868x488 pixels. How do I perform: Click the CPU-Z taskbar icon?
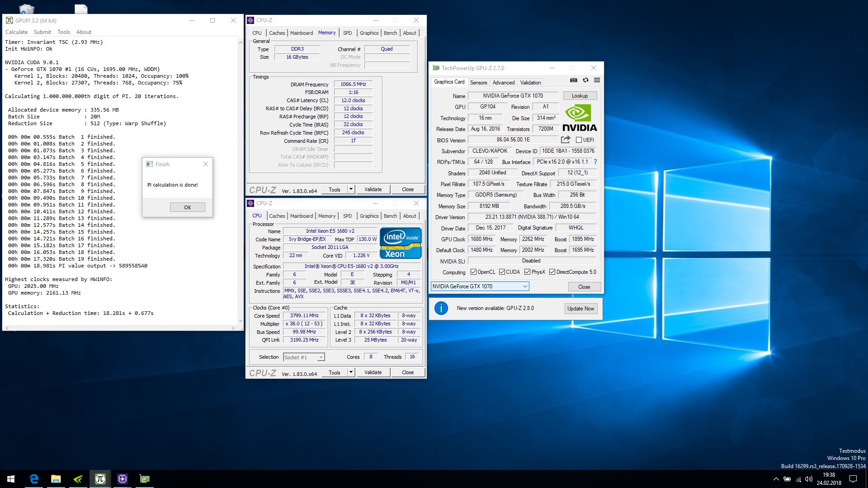122,479
